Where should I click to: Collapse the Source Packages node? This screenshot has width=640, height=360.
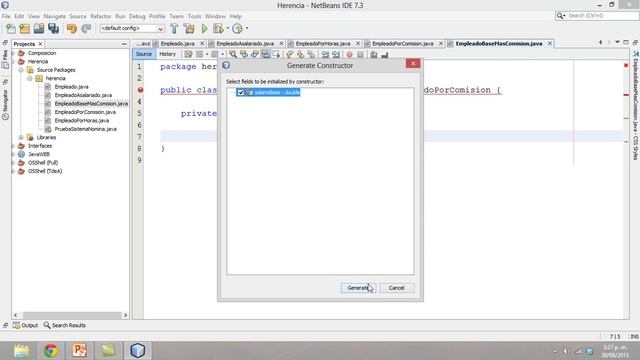[21, 70]
